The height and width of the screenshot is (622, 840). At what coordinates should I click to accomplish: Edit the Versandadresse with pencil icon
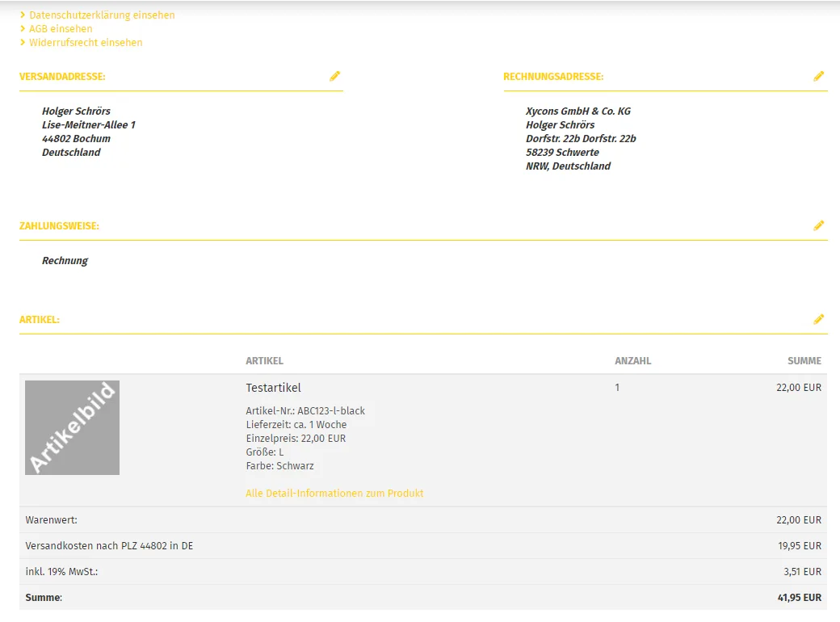pos(335,76)
